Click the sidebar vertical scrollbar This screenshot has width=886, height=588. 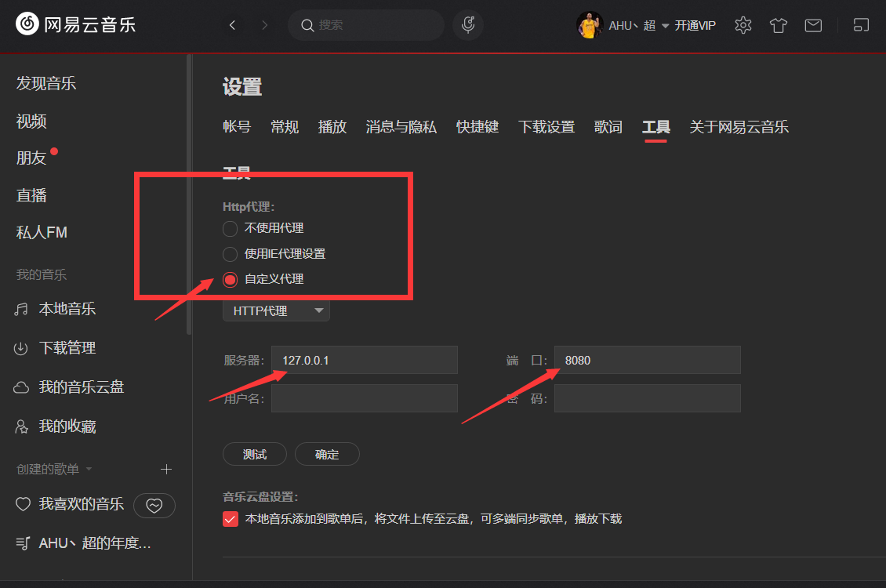189,194
